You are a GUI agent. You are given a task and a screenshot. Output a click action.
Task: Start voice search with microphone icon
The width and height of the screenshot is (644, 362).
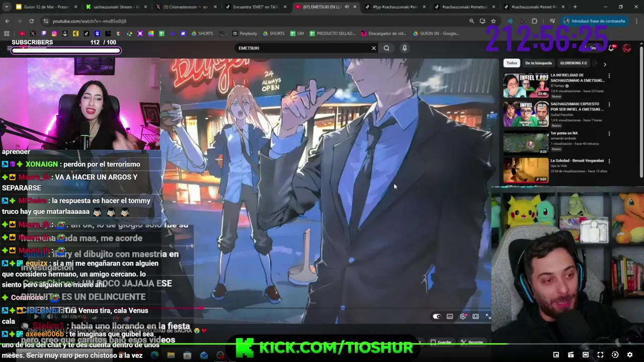(405, 48)
